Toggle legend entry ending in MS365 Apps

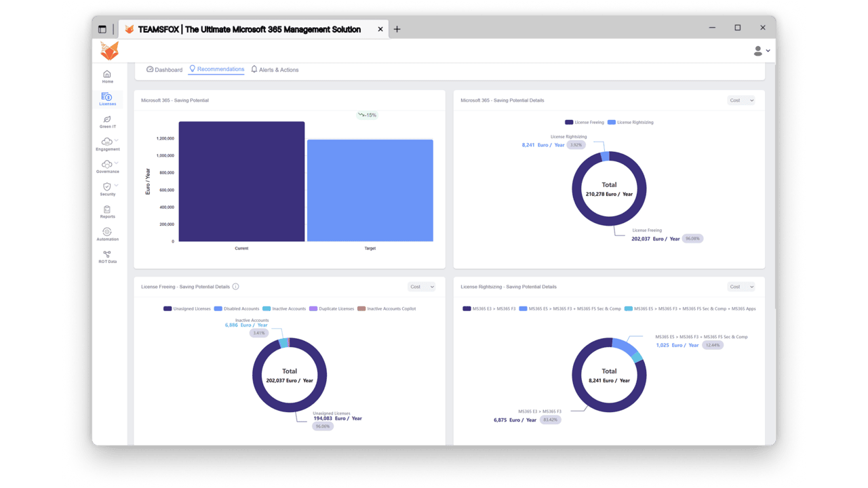coord(690,309)
